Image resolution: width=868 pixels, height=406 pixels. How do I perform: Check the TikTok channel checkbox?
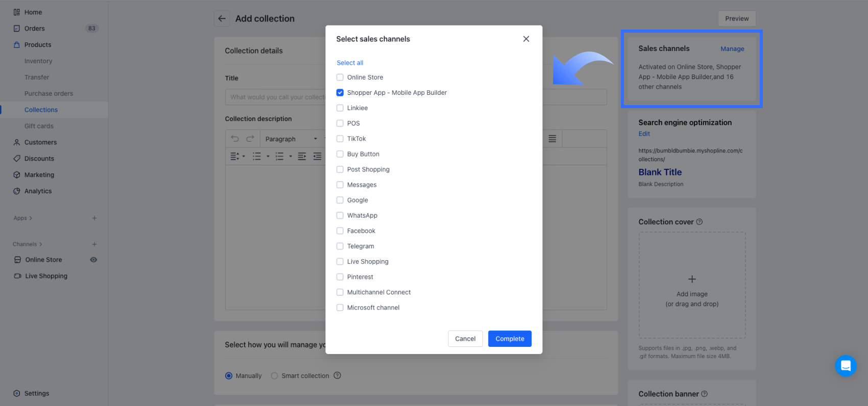[340, 139]
